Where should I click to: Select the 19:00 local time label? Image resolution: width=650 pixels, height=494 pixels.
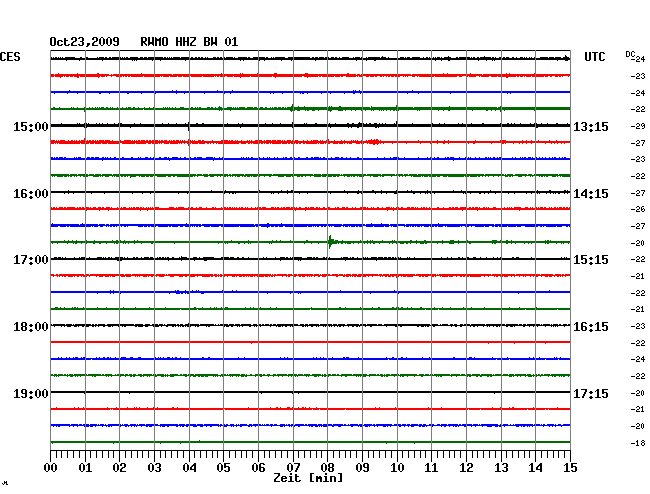(x=31, y=393)
